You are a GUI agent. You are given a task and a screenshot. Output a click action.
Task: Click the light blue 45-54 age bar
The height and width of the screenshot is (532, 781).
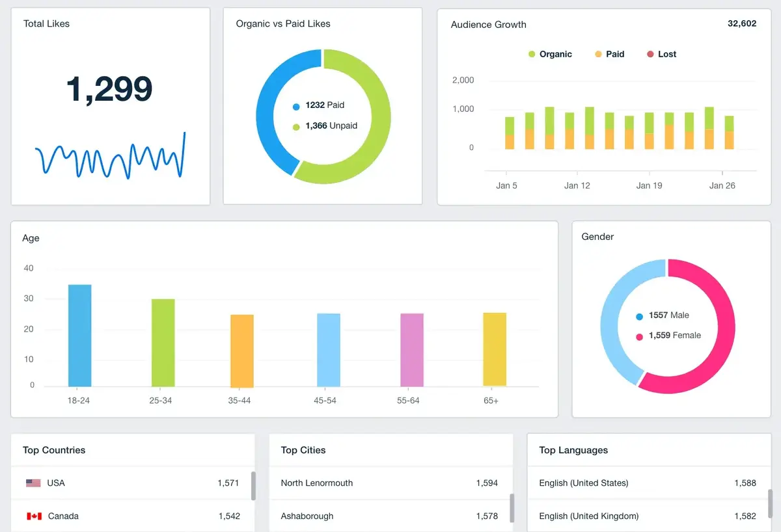pos(329,350)
